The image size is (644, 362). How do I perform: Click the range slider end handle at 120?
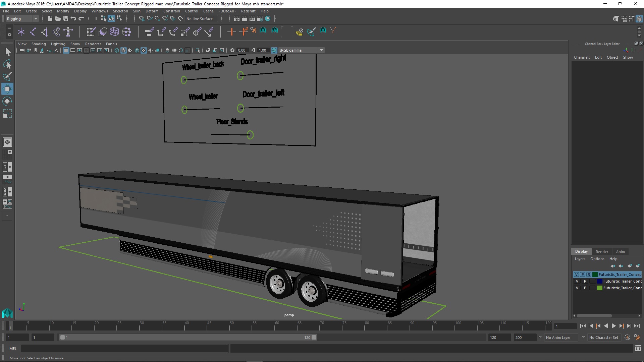click(314, 338)
